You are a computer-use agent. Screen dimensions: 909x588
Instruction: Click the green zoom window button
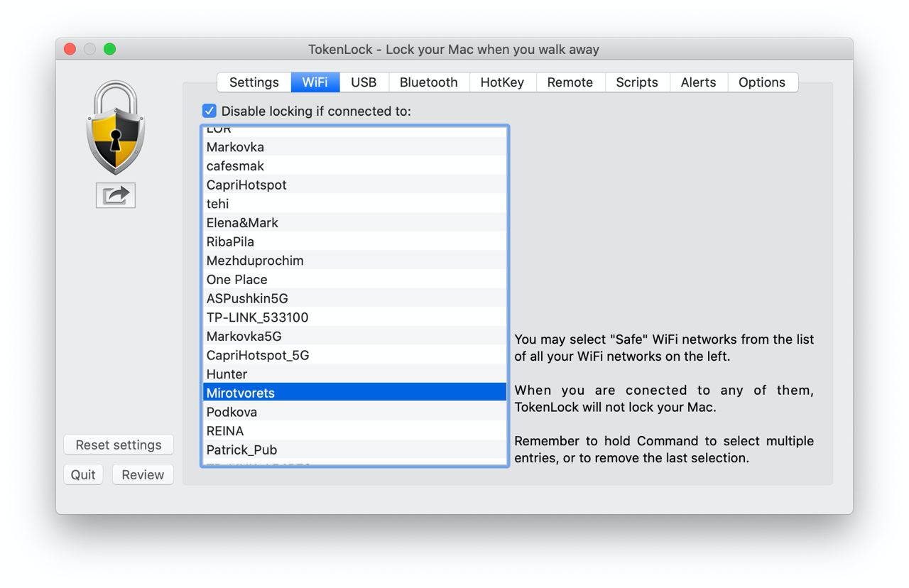tap(109, 49)
